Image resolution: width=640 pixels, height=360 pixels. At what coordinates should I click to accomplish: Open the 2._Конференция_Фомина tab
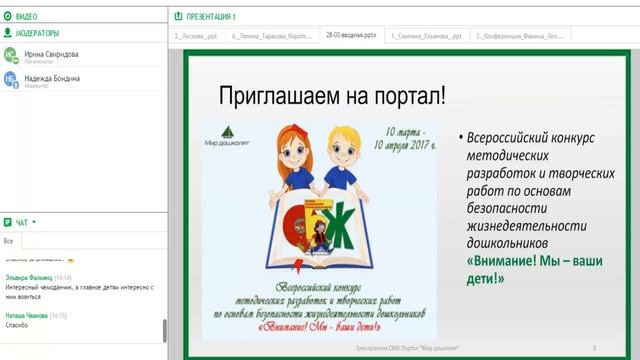click(520, 36)
